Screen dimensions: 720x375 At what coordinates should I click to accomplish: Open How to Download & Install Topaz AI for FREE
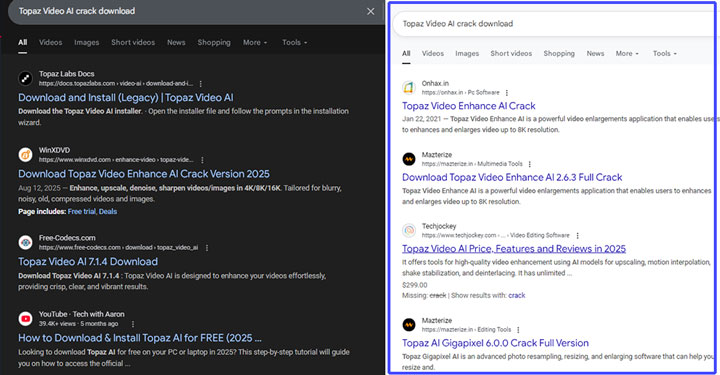(140, 338)
